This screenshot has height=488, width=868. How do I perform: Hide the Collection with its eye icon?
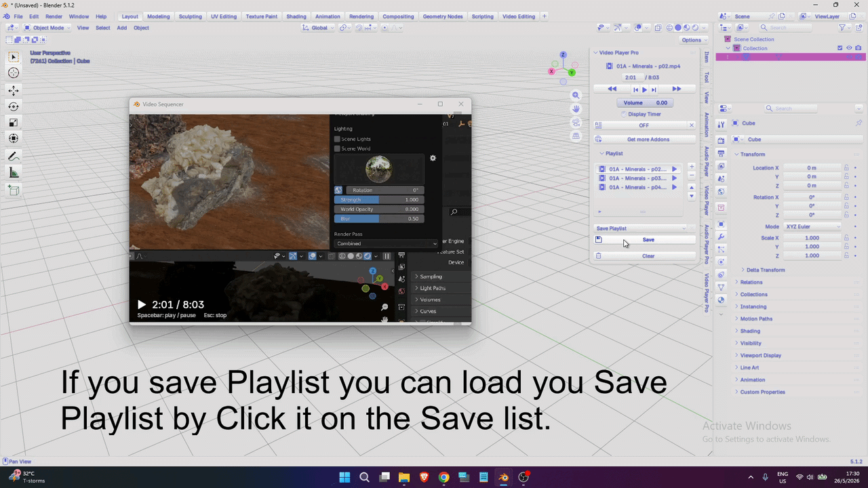pyautogui.click(x=849, y=48)
